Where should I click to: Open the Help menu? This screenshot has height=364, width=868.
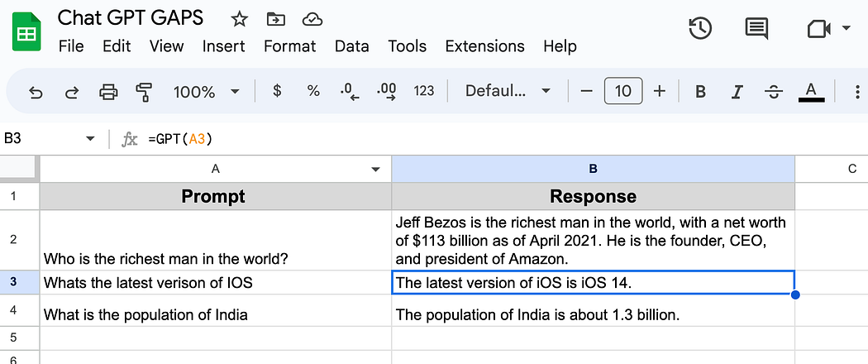tap(560, 46)
